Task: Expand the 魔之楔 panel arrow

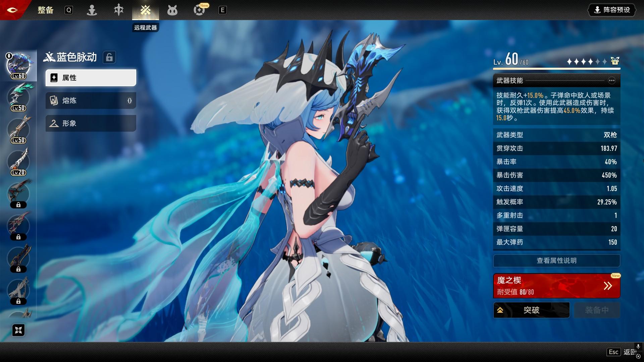Action: coord(608,286)
